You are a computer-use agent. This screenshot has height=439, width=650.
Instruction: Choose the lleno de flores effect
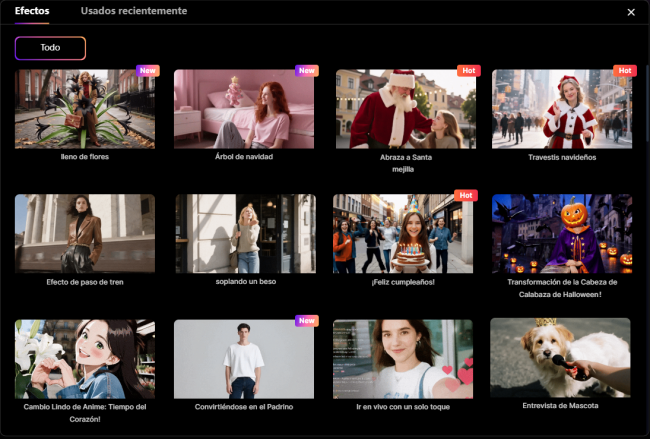85,108
